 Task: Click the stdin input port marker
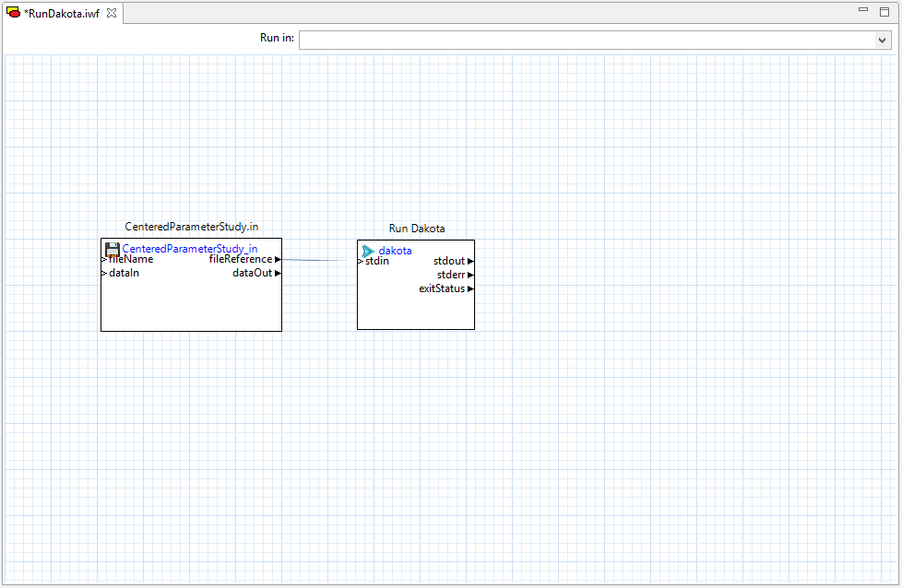click(360, 261)
